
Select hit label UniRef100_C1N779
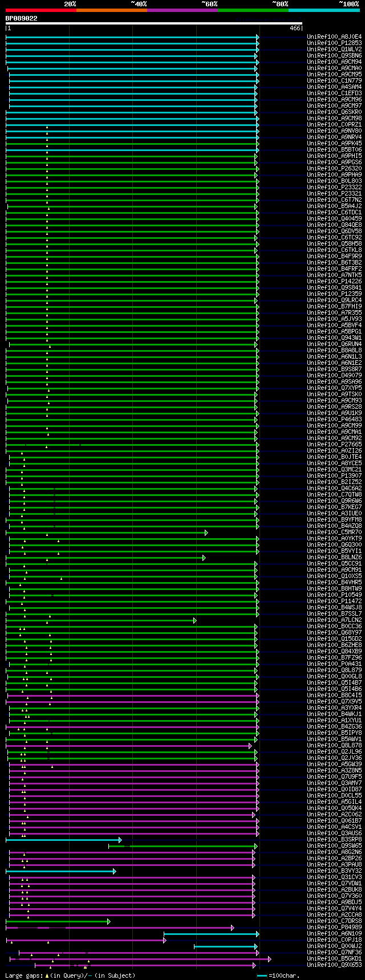pyautogui.click(x=334, y=80)
